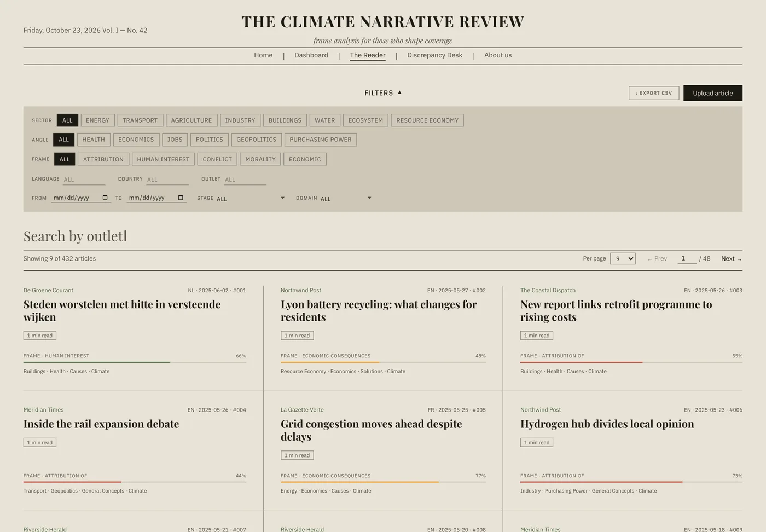Open the Discrepancy Desk page
Image resolution: width=766 pixels, height=532 pixels.
tap(435, 55)
